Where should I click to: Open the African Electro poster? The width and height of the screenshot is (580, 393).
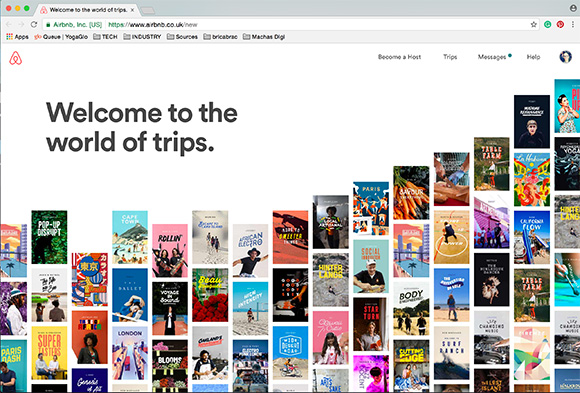[250, 251]
